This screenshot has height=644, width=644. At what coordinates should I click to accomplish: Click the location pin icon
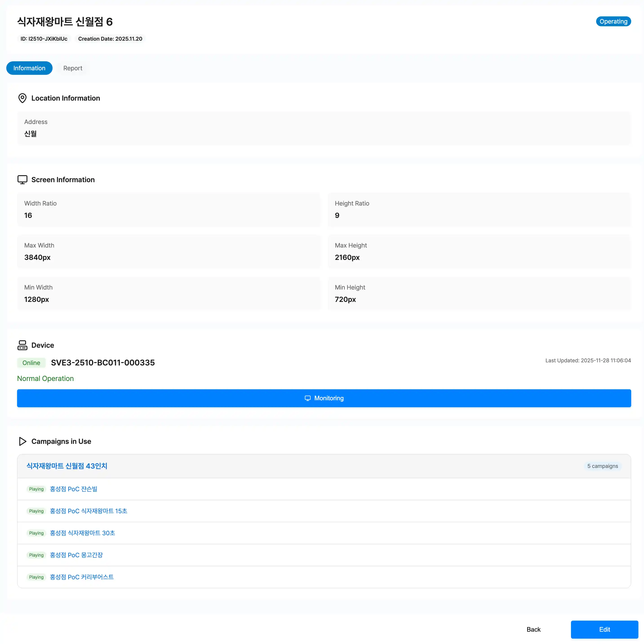click(22, 98)
